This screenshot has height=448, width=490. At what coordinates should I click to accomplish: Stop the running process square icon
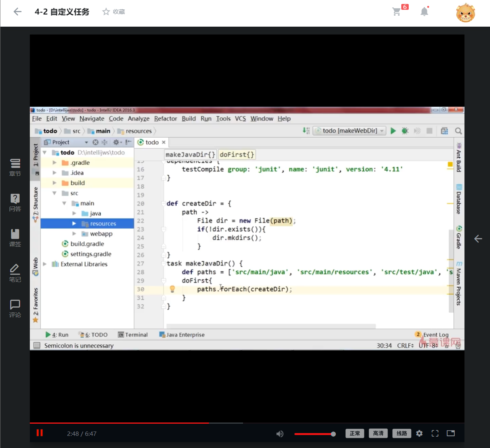430,131
